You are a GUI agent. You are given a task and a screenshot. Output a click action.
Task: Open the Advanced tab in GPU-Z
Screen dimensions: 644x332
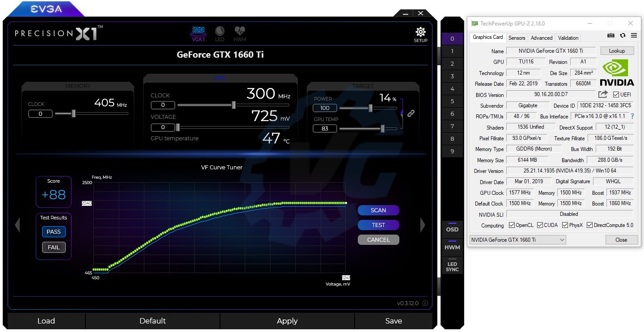[542, 38]
